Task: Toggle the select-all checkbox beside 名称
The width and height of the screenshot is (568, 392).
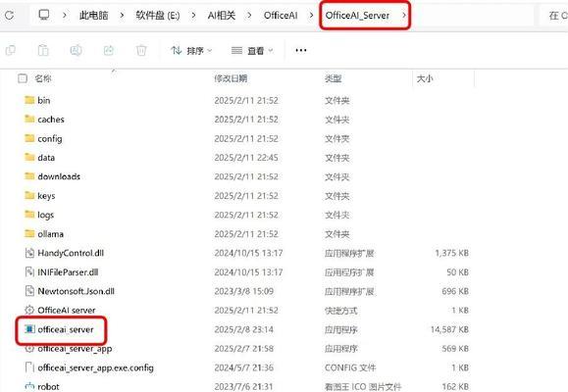Action: click(23, 78)
